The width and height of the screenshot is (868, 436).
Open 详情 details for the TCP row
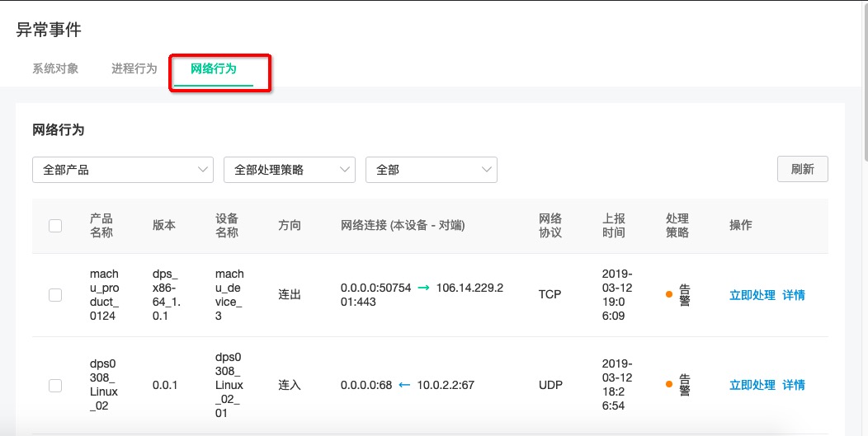pyautogui.click(x=794, y=295)
